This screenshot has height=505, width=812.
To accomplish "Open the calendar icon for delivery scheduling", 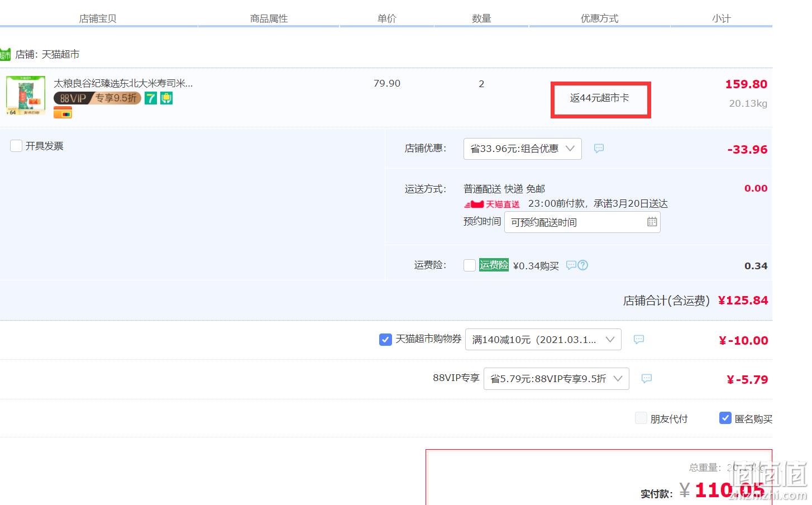I will 652,222.
